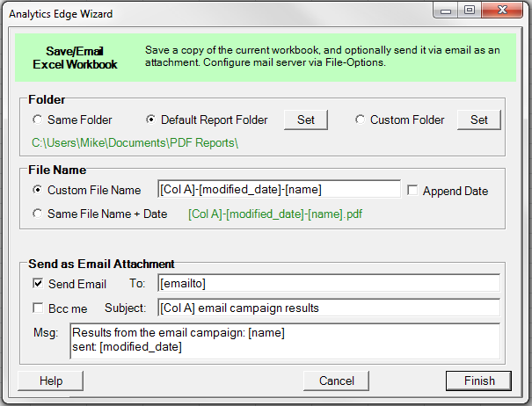Click inside the Msg text area
The image size is (532, 406).
click(x=285, y=341)
